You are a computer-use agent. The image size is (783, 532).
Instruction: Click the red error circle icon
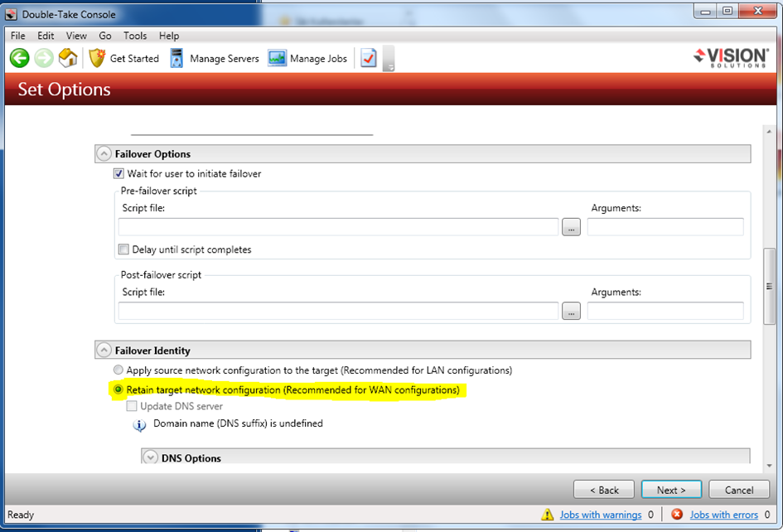click(x=677, y=514)
